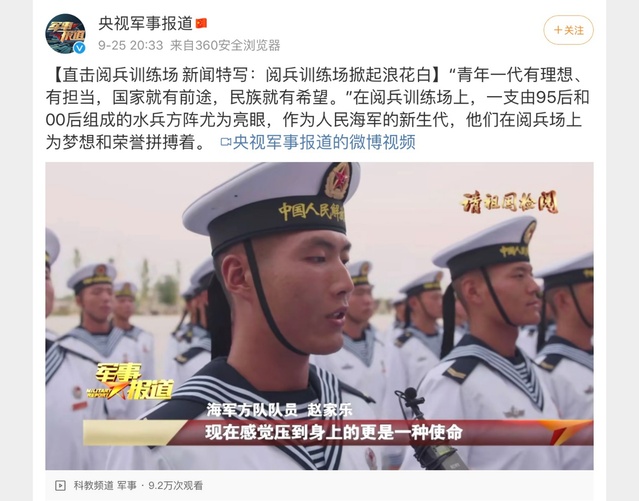This screenshot has height=501, width=639.
Task: Click the caption 海军方队队员 赵家乐
Action: (x=279, y=410)
